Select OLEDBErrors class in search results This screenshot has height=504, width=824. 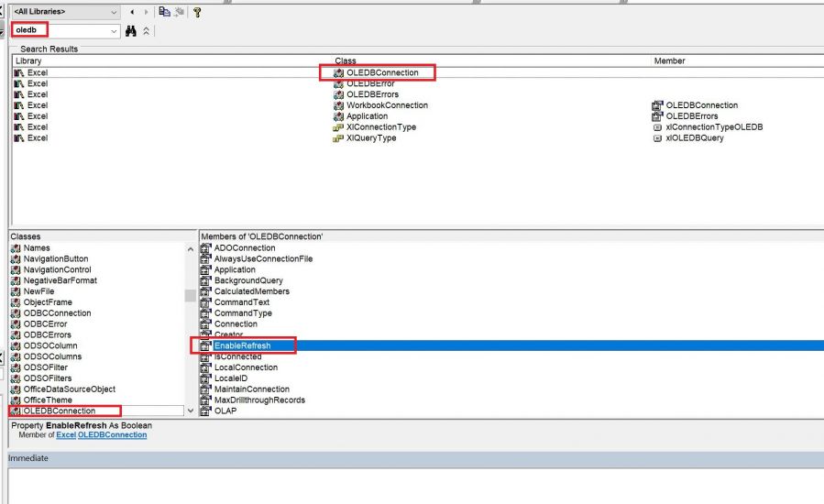click(x=372, y=94)
